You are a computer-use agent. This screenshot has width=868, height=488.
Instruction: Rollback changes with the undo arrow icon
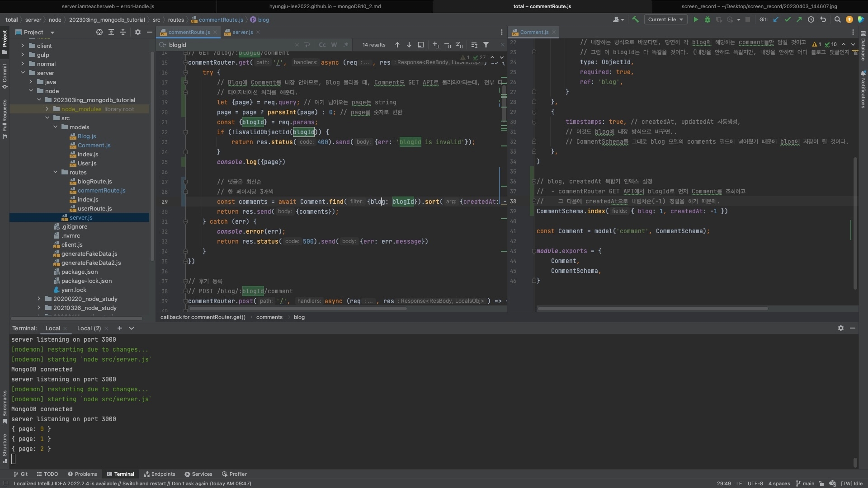pos(823,19)
